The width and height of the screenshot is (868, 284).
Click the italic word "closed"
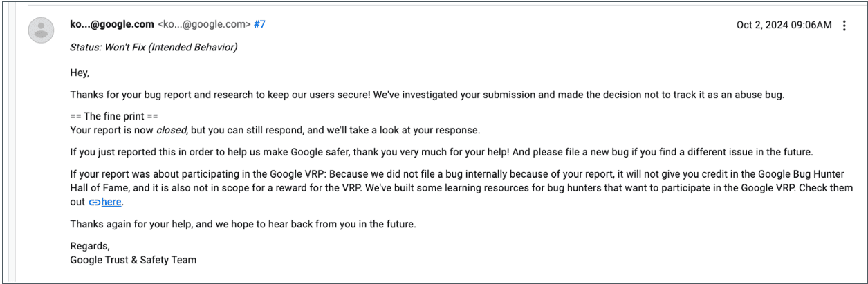(171, 129)
